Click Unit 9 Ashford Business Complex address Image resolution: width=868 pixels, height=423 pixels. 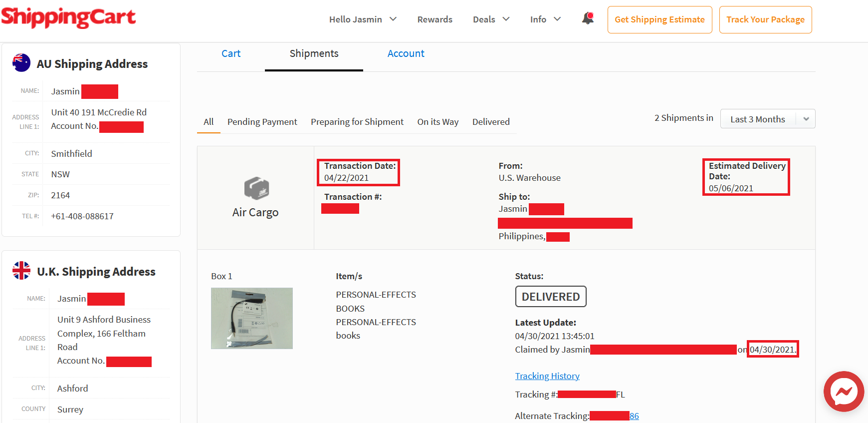[x=104, y=333]
